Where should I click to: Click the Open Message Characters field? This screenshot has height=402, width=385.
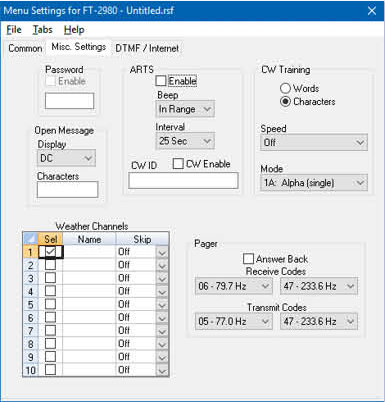point(67,190)
